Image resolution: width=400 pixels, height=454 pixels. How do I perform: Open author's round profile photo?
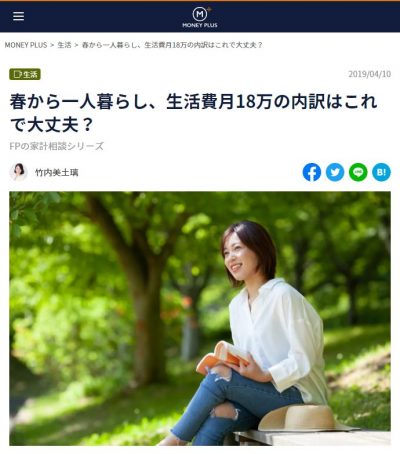pyautogui.click(x=18, y=172)
